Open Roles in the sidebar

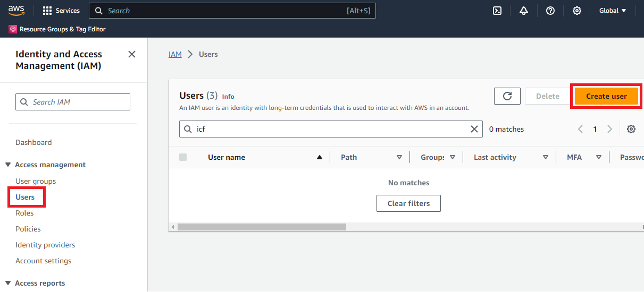pos(24,213)
